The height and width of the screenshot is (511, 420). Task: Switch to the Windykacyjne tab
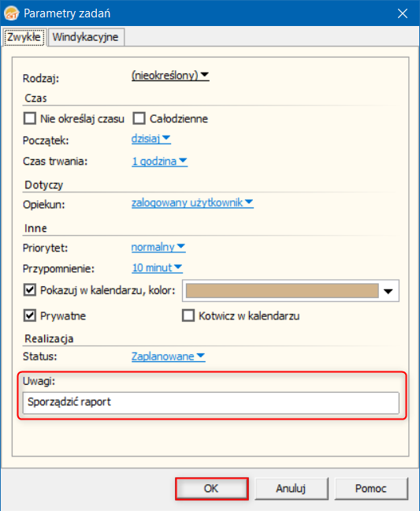click(85, 37)
